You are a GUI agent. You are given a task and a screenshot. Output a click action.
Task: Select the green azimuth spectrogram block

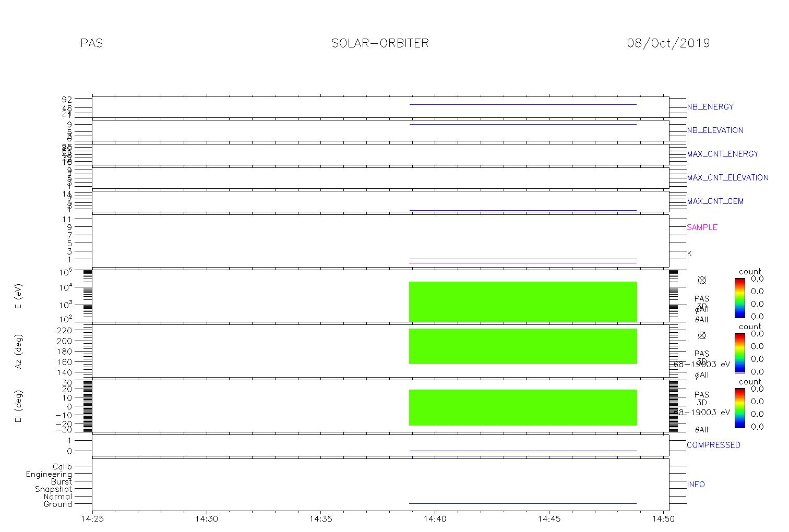point(523,346)
